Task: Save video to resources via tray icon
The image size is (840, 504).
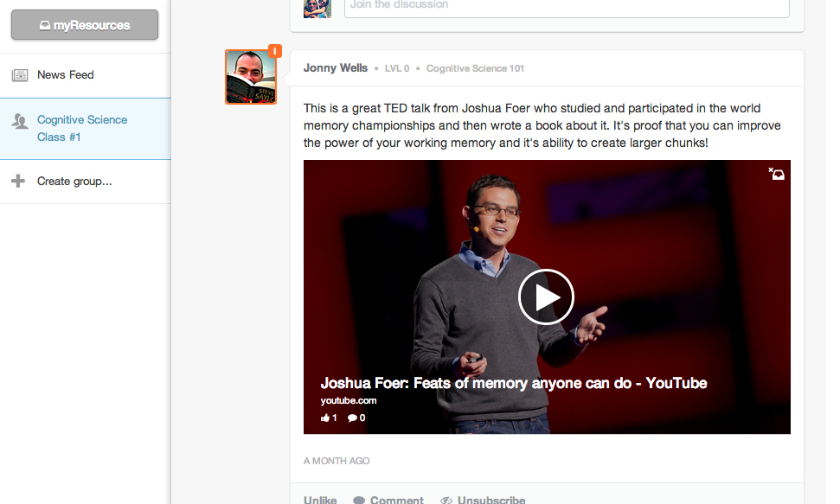Action: [776, 174]
